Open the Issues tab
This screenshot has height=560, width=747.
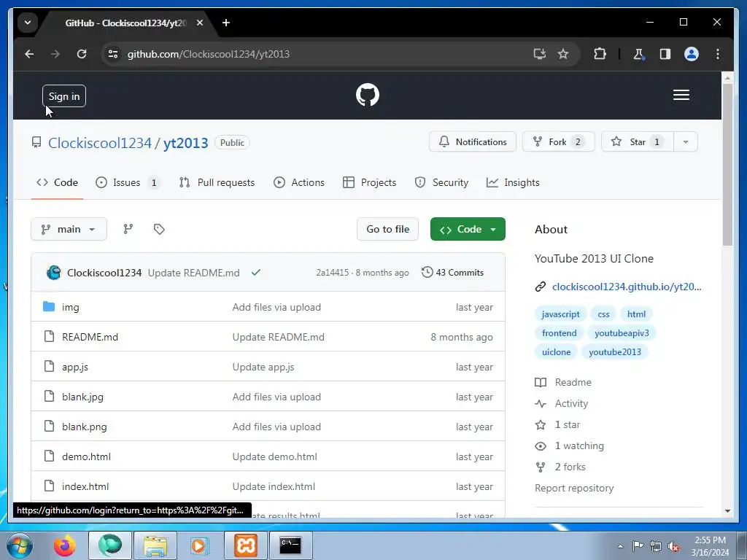(x=128, y=182)
